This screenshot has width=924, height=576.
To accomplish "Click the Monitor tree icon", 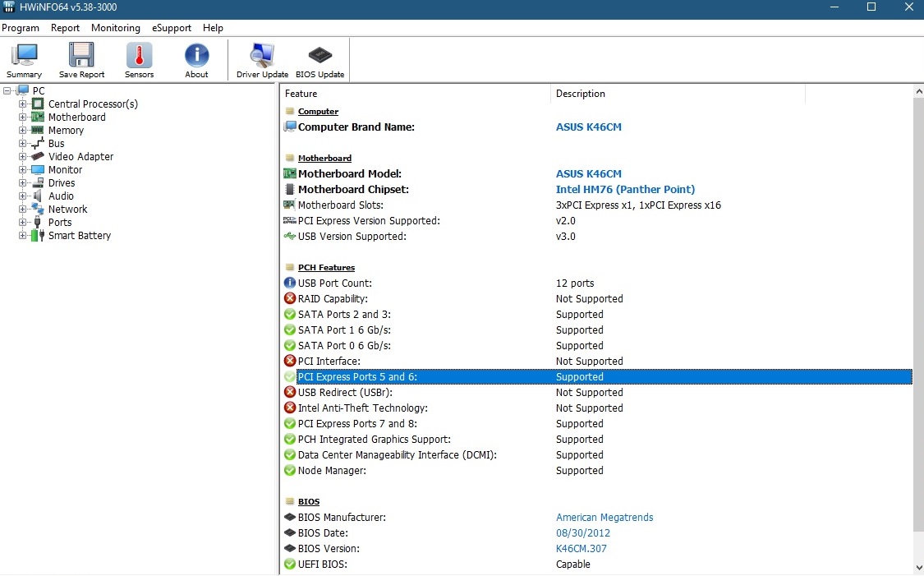I will tap(38, 170).
